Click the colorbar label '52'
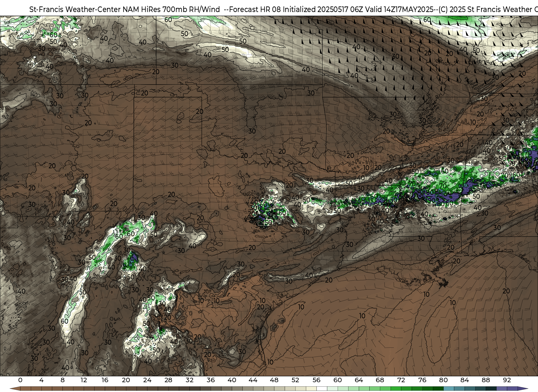 (295, 380)
